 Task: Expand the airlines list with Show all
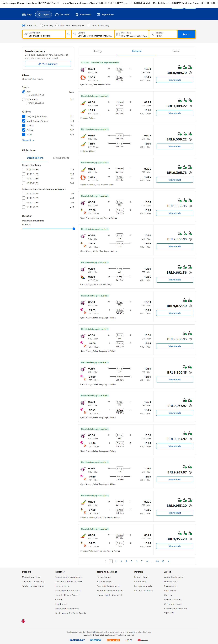[x=28, y=140]
